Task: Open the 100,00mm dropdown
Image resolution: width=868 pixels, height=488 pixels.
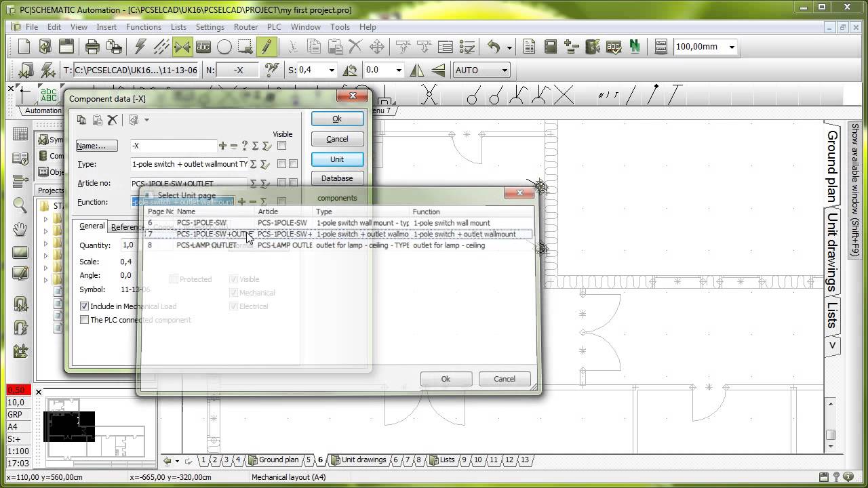Action: pos(732,47)
